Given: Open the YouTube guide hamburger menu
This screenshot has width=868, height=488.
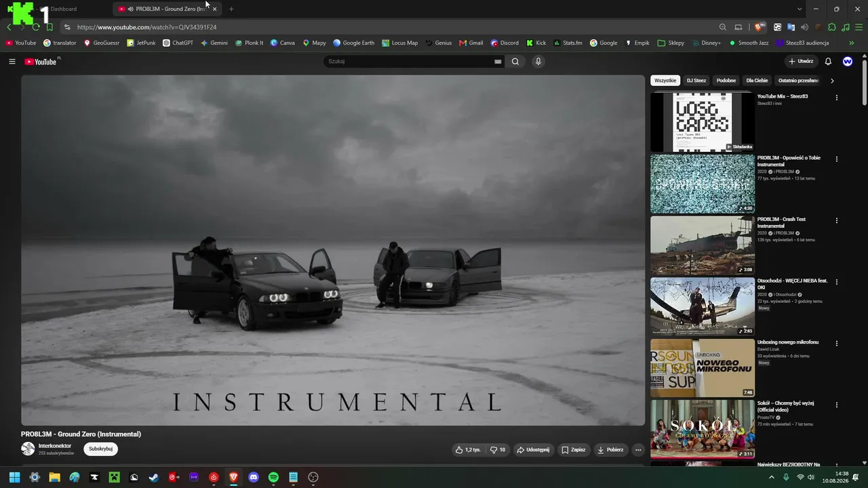Looking at the screenshot, I should pos(12,62).
